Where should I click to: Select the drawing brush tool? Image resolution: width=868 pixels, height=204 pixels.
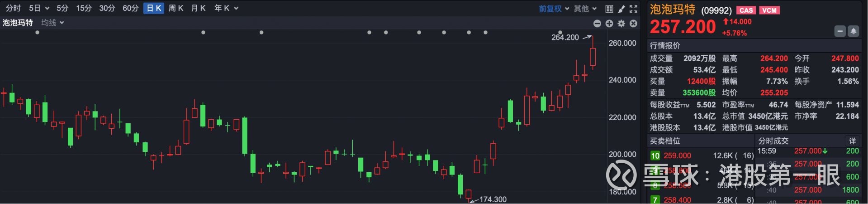pos(621,9)
